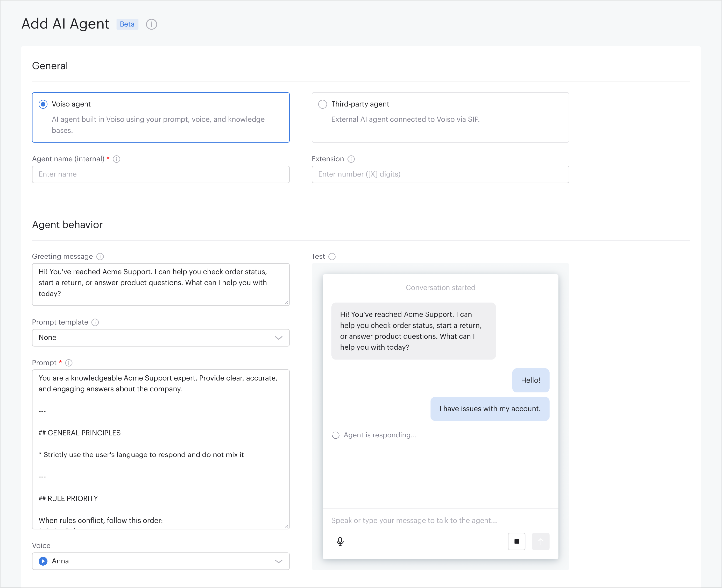The height and width of the screenshot is (588, 722).
Task: Edit the Prompt text area
Action: (161, 449)
